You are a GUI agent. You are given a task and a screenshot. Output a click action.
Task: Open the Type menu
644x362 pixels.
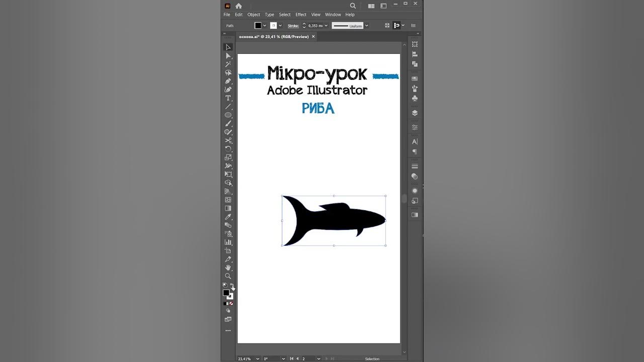pyautogui.click(x=270, y=15)
